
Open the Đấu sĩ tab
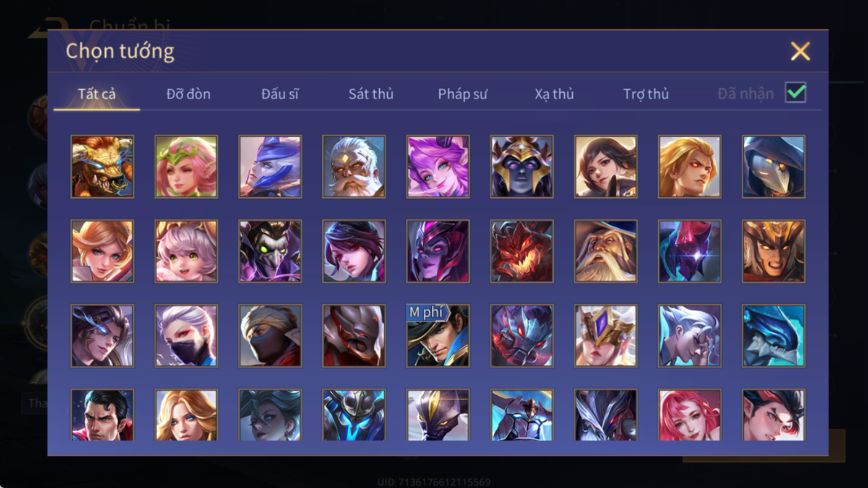click(x=280, y=94)
